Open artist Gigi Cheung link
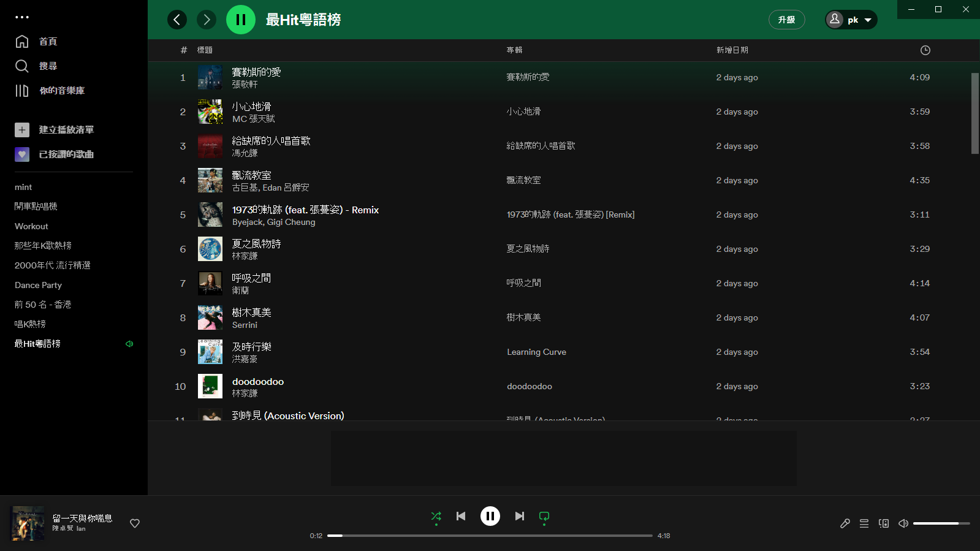 (291, 222)
